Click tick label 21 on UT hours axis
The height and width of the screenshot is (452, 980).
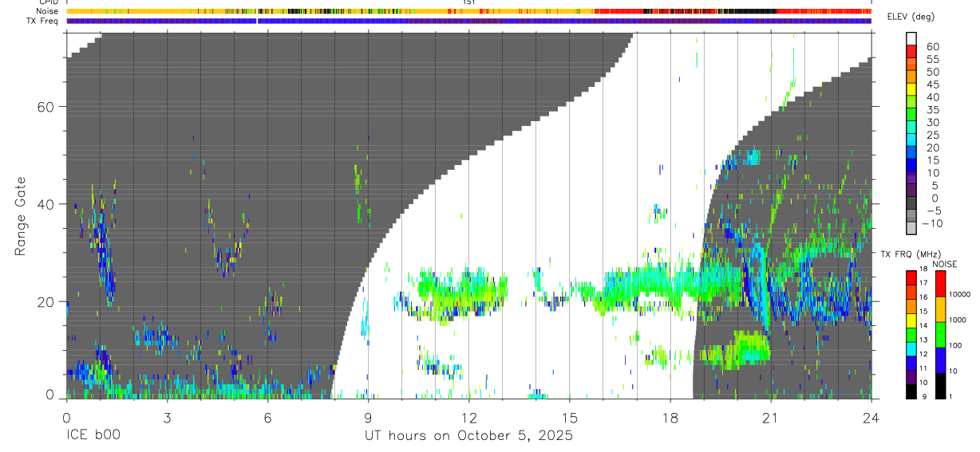[x=770, y=418]
